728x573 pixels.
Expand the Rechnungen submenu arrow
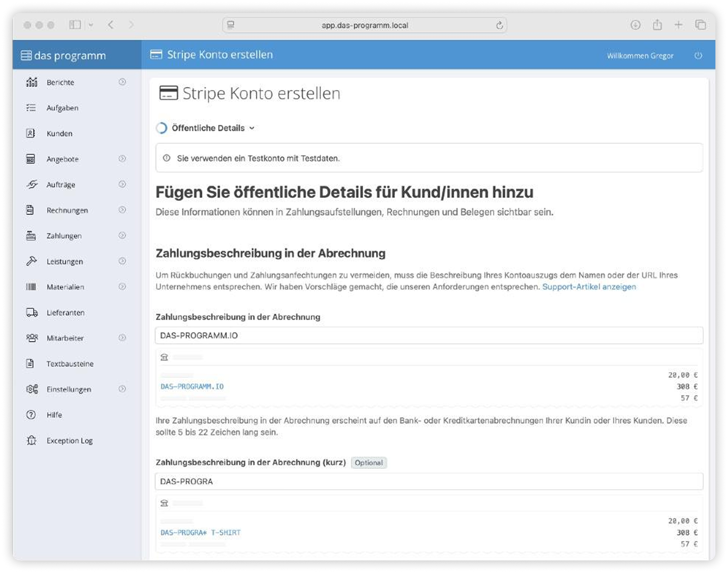pyautogui.click(x=122, y=210)
